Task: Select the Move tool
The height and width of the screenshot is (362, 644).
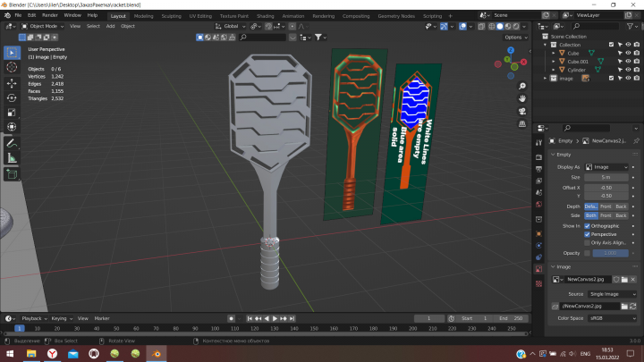Action: tap(12, 83)
